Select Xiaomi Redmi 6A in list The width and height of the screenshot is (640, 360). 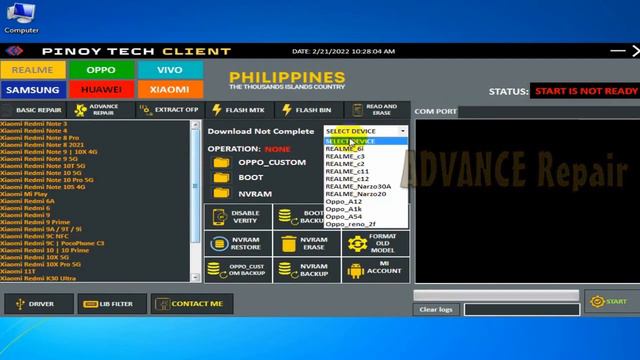pos(27,201)
